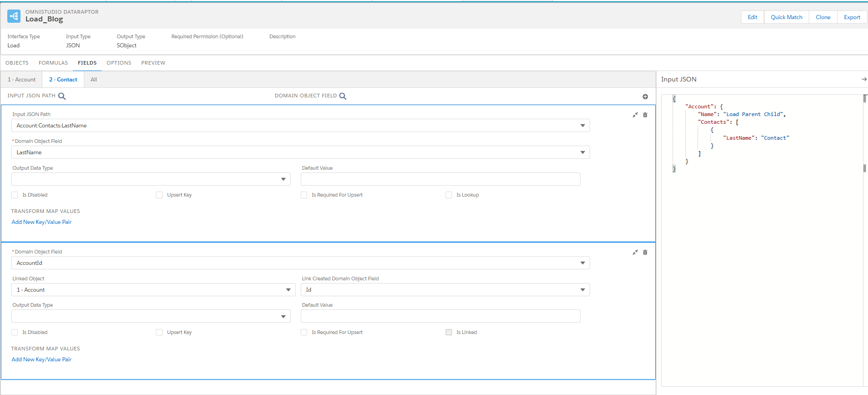Screen dimensions: 868x395
Task: Click the Input JSON Path search icon
Action: click(62, 96)
